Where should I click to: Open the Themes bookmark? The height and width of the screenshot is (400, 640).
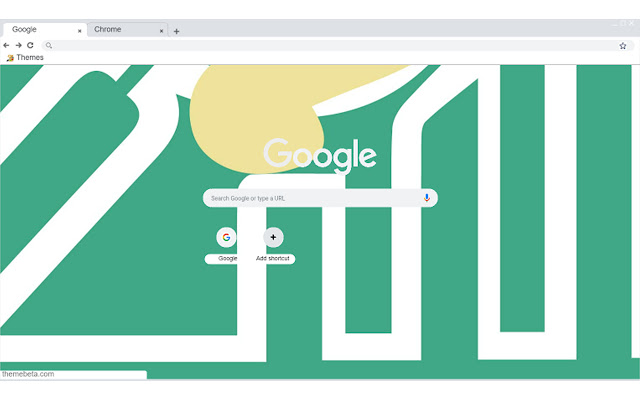pos(25,58)
